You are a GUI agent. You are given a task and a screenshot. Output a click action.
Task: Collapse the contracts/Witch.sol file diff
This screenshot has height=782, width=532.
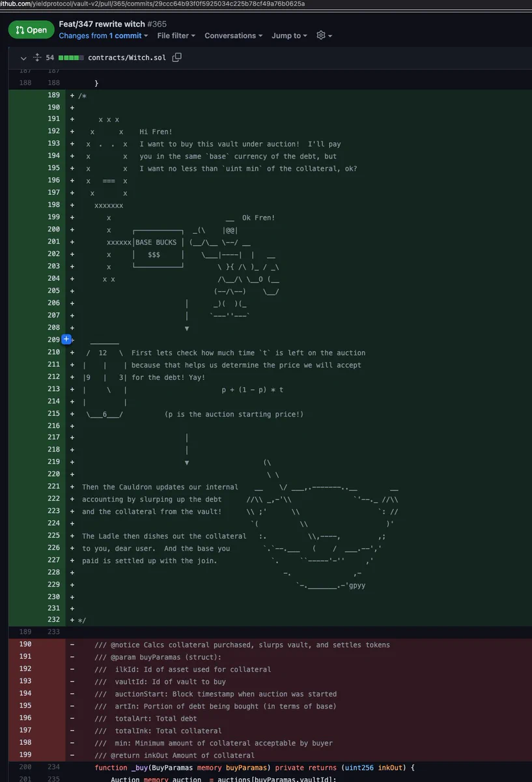pos(24,58)
